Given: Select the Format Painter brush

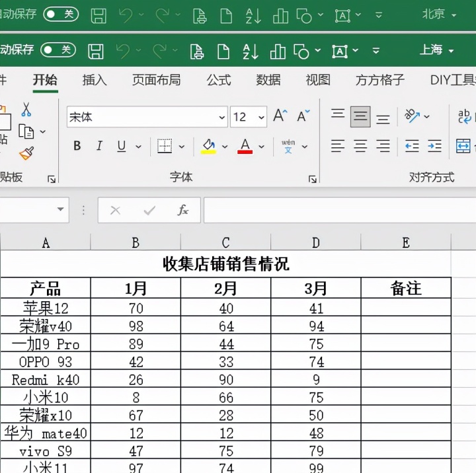Looking at the screenshot, I should tap(26, 153).
